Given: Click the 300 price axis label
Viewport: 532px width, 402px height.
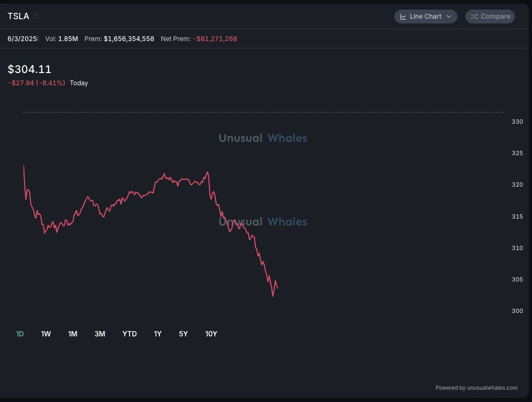Looking at the screenshot, I should [x=518, y=311].
